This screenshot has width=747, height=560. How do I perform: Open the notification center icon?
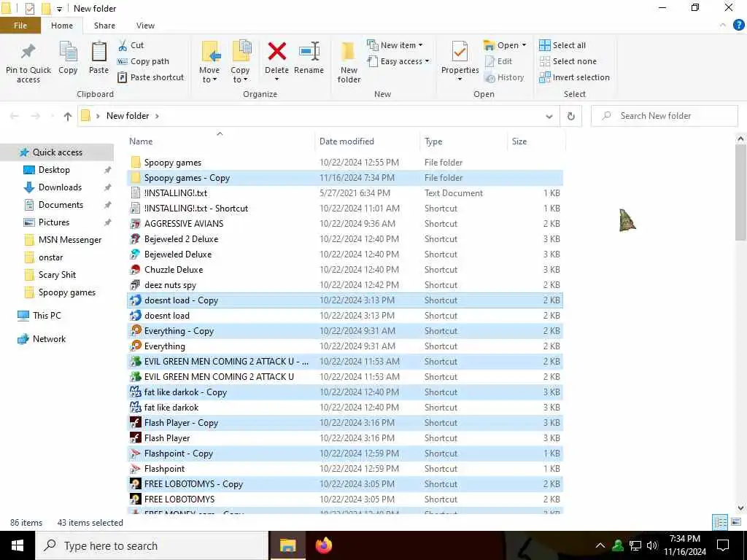click(723, 545)
